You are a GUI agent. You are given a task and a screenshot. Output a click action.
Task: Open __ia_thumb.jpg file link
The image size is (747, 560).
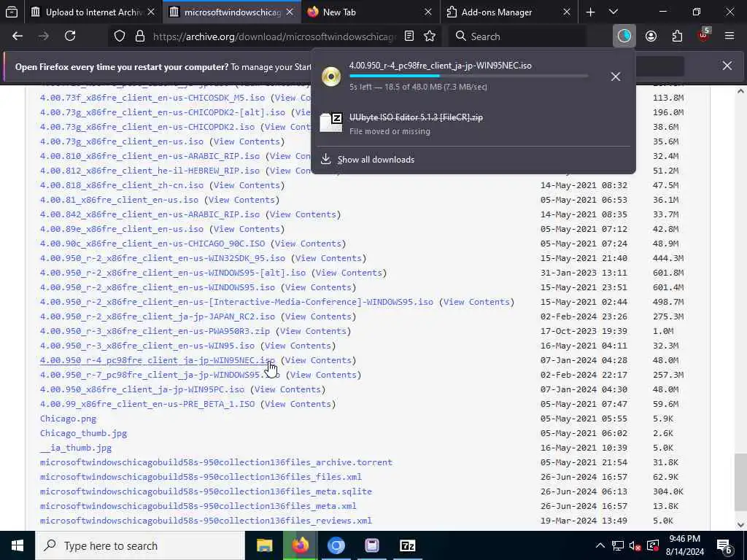pos(76,448)
